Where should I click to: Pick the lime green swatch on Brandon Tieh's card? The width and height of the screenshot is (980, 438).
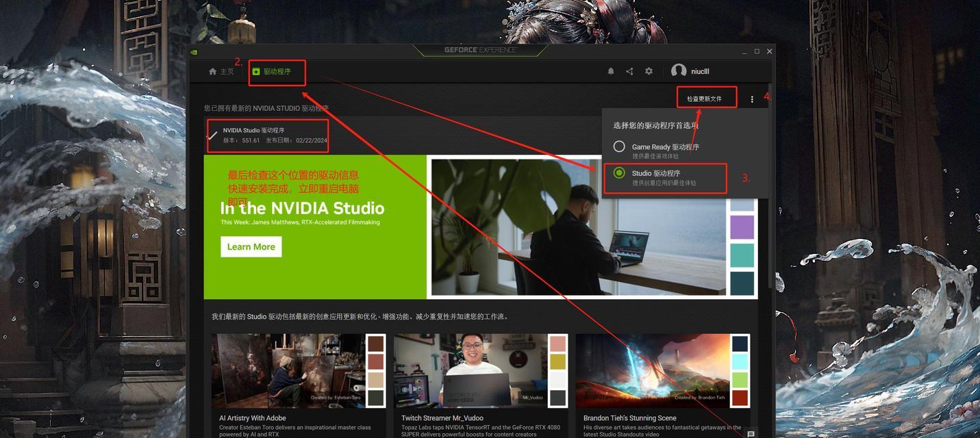pos(740,380)
